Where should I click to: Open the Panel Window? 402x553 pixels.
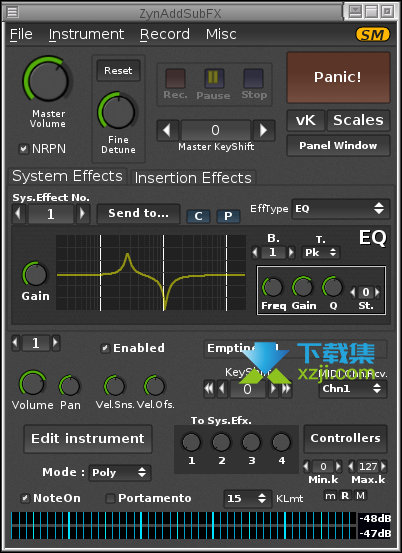tap(338, 145)
